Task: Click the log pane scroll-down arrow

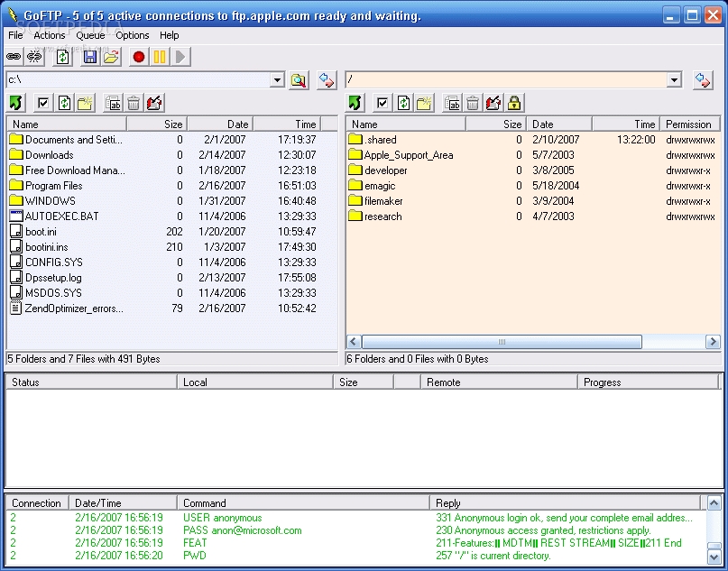Action: pos(714,557)
